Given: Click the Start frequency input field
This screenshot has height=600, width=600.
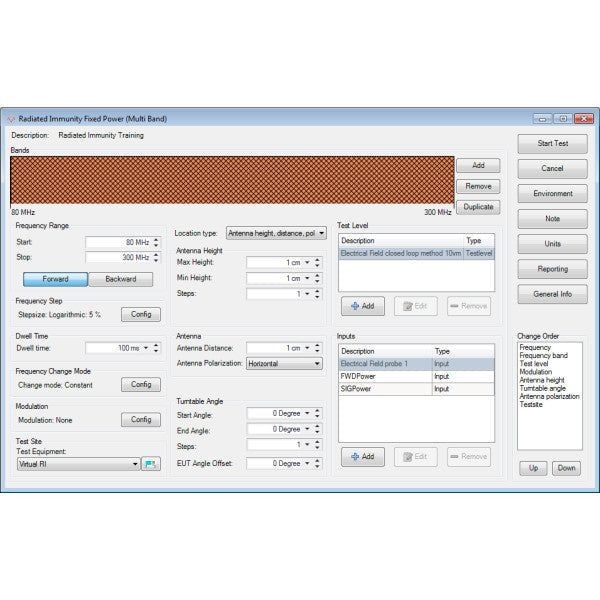Looking at the screenshot, I should coord(118,242).
